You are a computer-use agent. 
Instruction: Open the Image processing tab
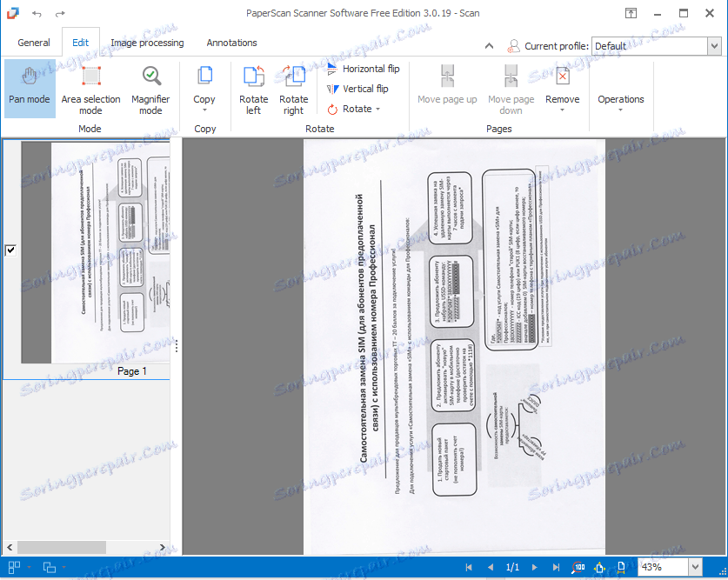147,43
